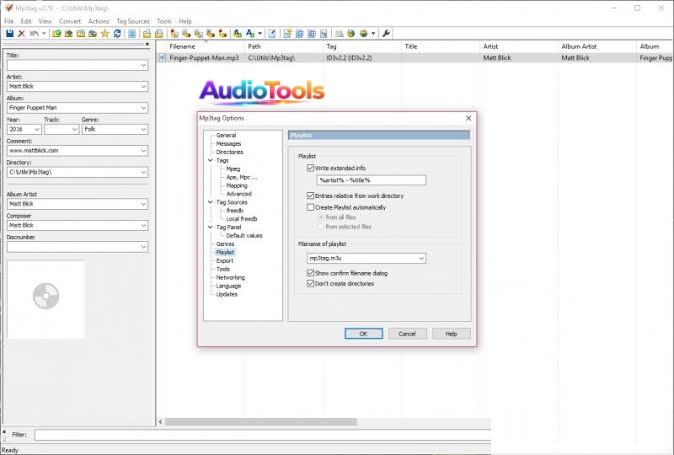The image size is (674, 455).
Task: Select Export in the options tree
Action: (225, 261)
